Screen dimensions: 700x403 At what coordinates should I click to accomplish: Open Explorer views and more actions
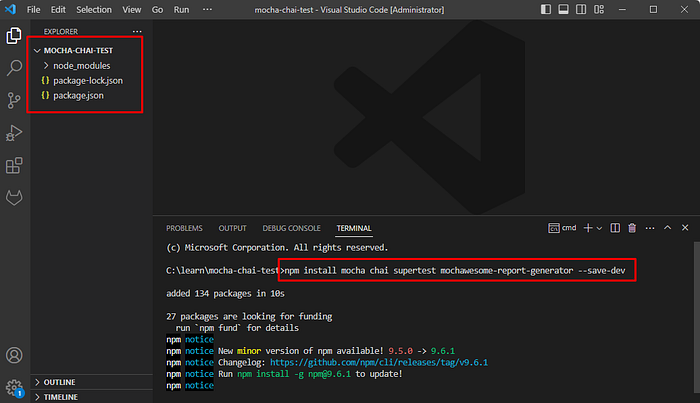137,32
